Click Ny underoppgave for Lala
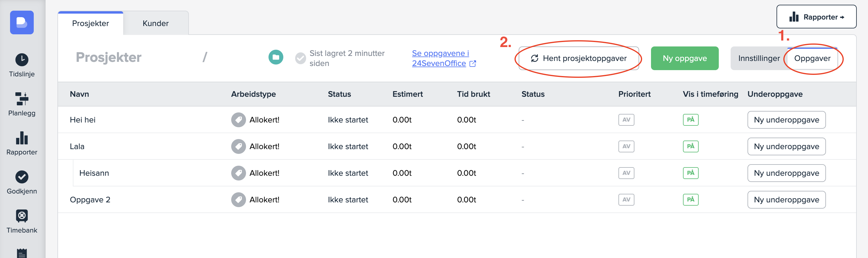This screenshot has height=258, width=868. coord(786,146)
